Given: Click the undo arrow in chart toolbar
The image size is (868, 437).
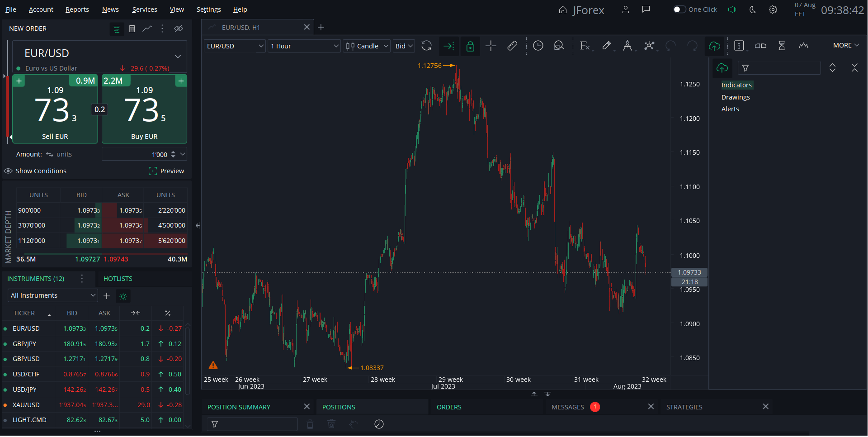Looking at the screenshot, I should click(x=670, y=46).
